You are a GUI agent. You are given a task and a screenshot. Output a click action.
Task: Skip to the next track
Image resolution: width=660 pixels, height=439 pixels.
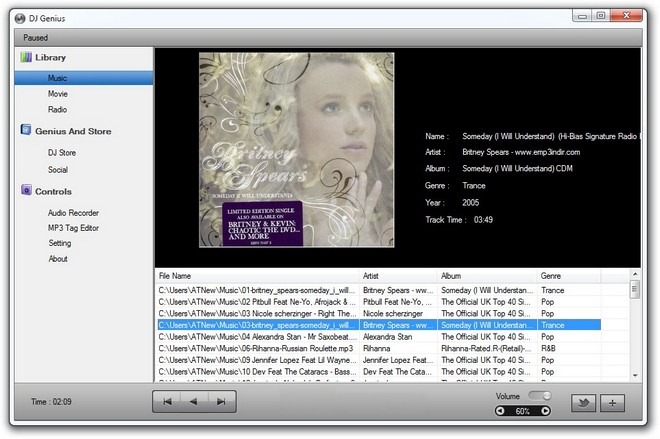[x=221, y=402]
